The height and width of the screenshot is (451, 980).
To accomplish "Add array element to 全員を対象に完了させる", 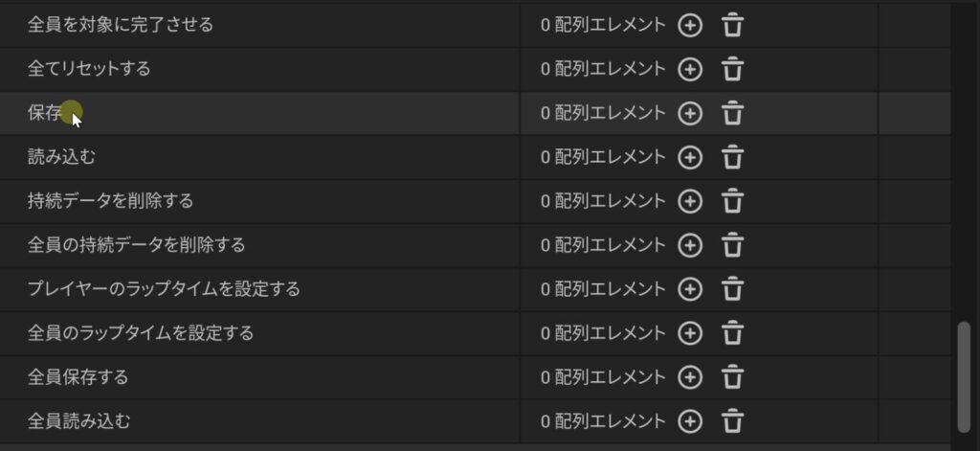I will (x=689, y=25).
